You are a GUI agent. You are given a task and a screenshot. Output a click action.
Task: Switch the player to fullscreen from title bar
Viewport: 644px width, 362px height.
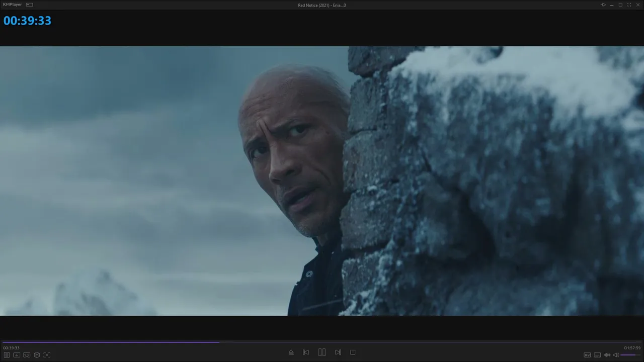pyautogui.click(x=629, y=5)
